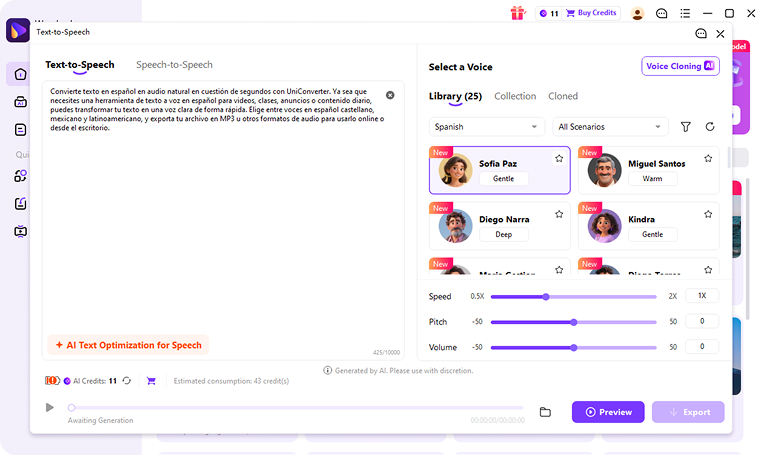Close the Text-to-Speech dialog
The height and width of the screenshot is (455, 764).
point(720,34)
